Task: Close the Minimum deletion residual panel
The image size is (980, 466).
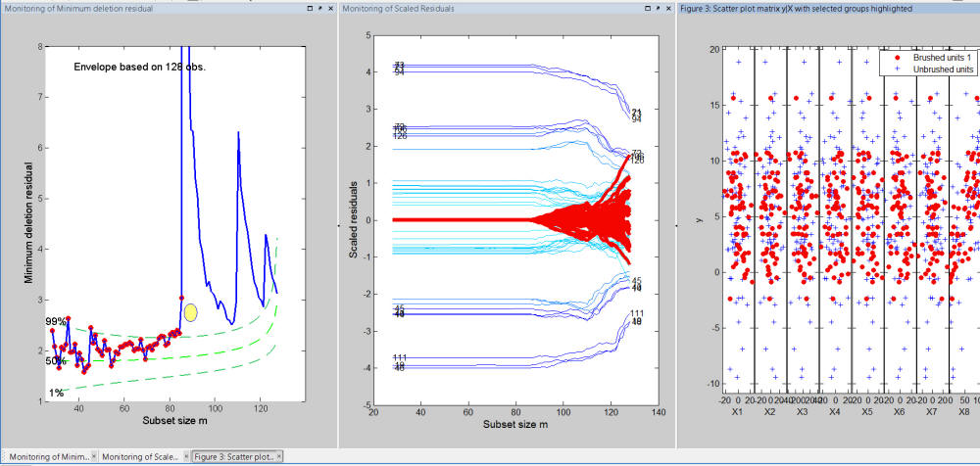Action: point(330,8)
